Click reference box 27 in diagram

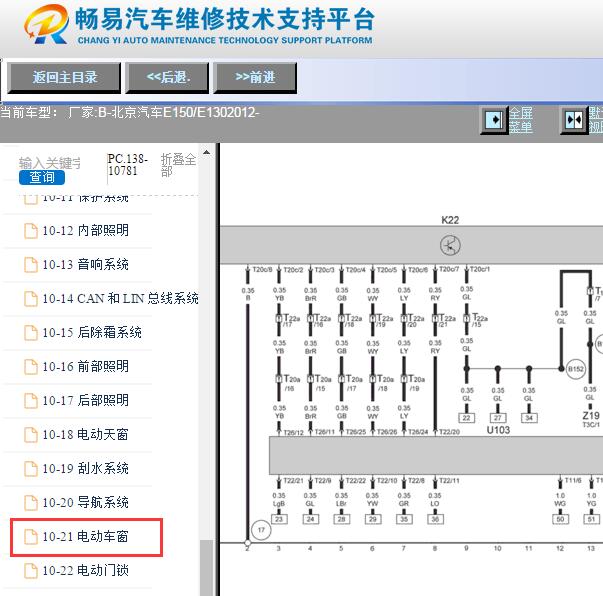pos(498,418)
